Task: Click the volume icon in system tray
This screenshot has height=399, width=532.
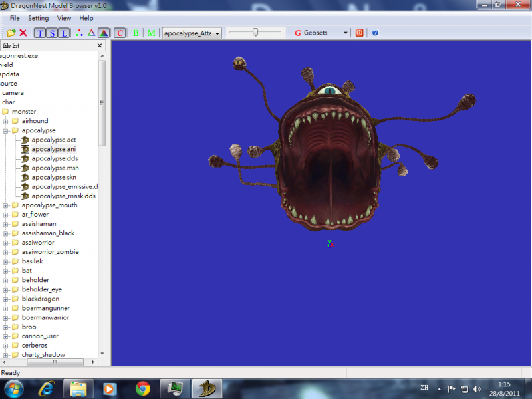Action: point(477,389)
